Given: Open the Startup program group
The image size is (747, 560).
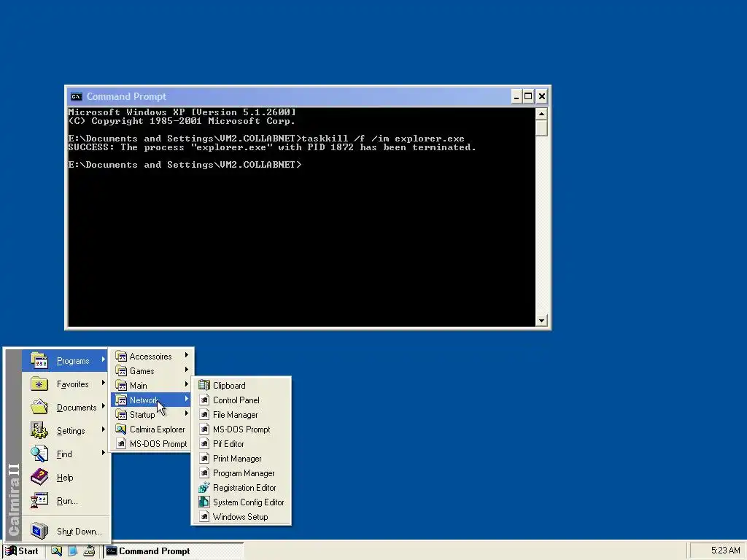Looking at the screenshot, I should point(152,415).
